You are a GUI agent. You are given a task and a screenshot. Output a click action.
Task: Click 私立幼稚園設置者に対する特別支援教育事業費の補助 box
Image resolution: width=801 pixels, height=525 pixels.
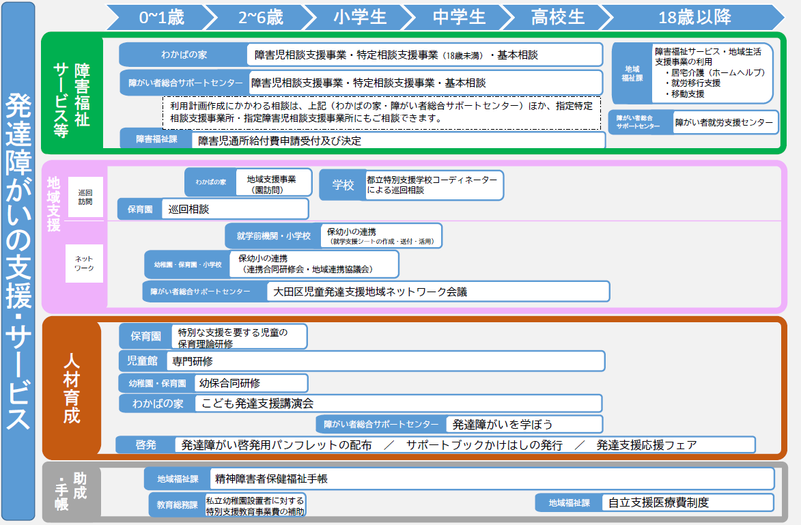(255, 505)
